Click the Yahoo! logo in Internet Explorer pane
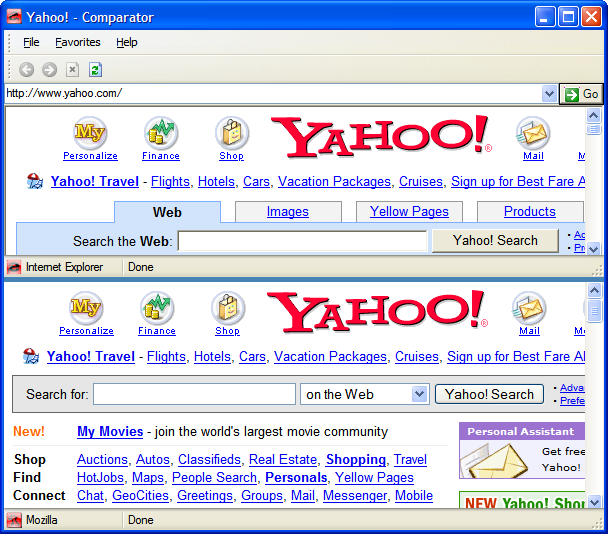 381,136
